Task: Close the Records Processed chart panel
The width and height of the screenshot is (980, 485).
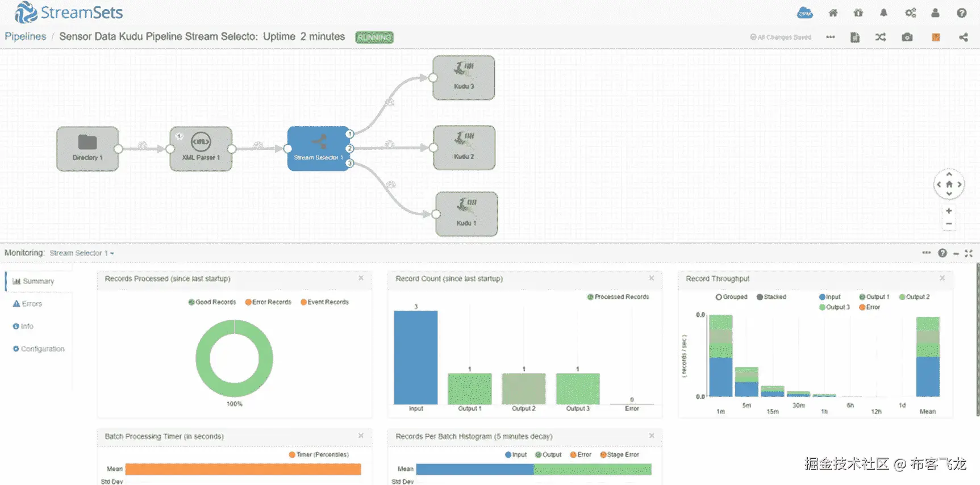Action: pos(361,278)
